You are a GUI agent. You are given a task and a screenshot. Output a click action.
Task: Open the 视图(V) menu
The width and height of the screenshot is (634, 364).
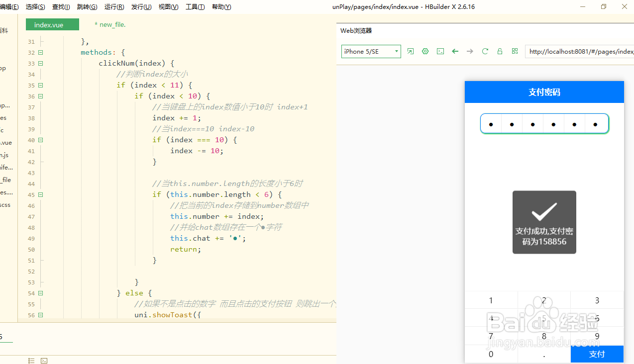pos(168,7)
